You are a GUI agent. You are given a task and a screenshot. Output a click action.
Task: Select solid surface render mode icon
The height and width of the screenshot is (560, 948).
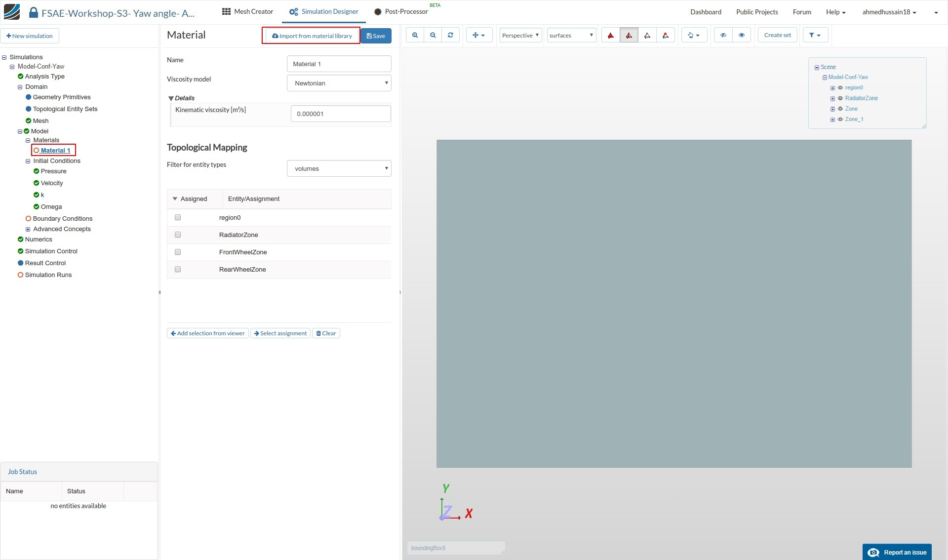pos(610,35)
